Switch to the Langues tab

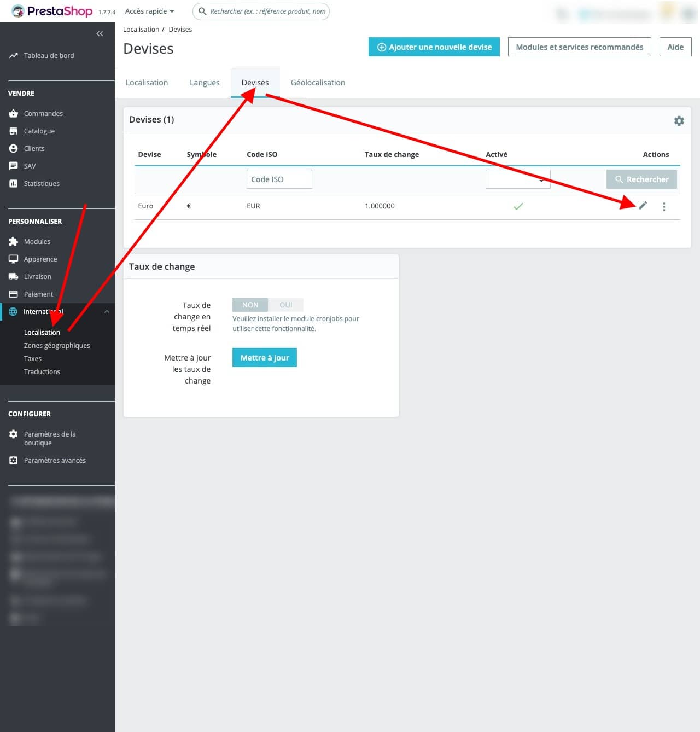(x=204, y=82)
